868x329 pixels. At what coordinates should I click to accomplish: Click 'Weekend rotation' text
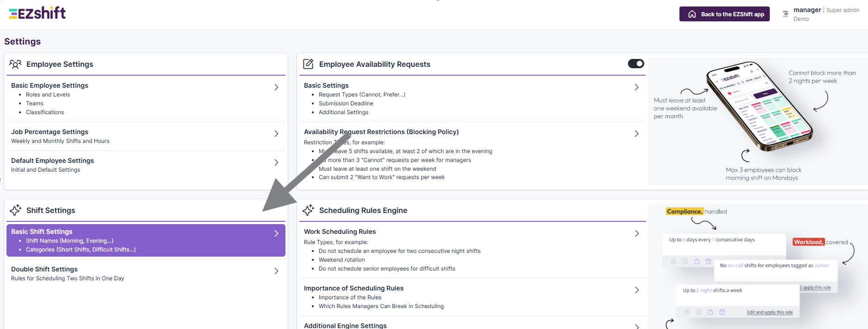point(342,260)
